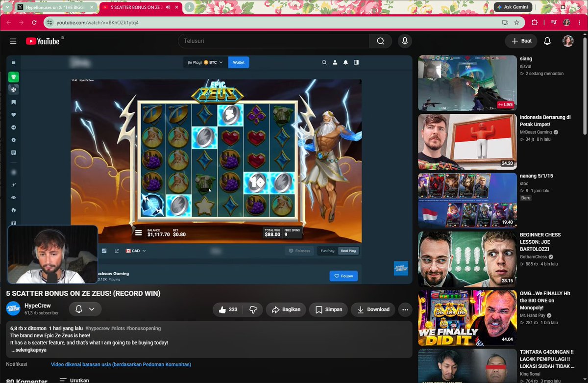Click the Download button
This screenshot has height=383, width=588.
pos(373,309)
